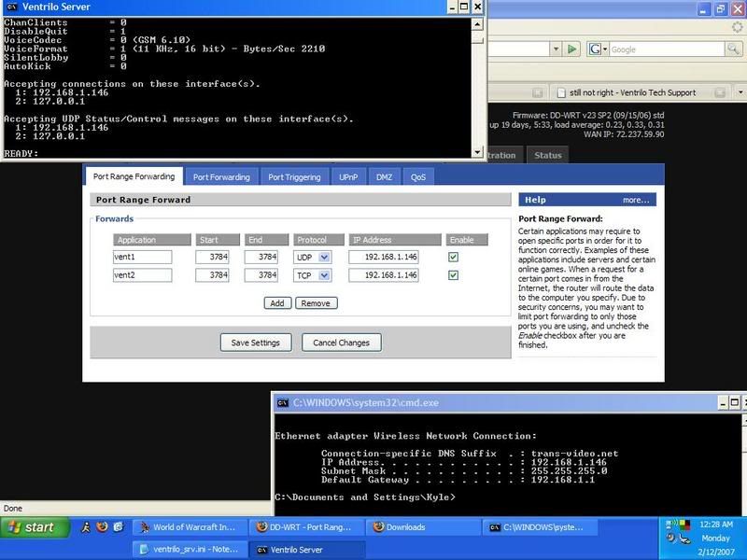The image size is (747, 560).
Task: Click the Google search box in browser
Action: pos(666,49)
